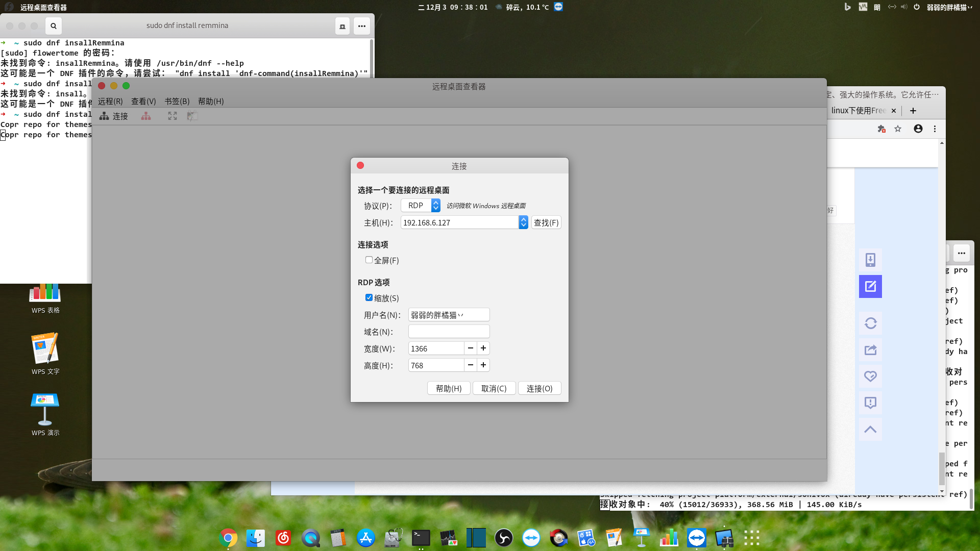Screen dimensions: 980x551
Task: Click the 连接(O) connect button
Action: [x=540, y=389]
